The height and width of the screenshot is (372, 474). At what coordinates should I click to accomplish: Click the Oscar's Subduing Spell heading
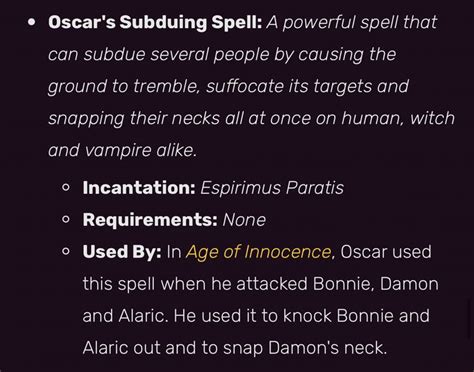pos(155,22)
